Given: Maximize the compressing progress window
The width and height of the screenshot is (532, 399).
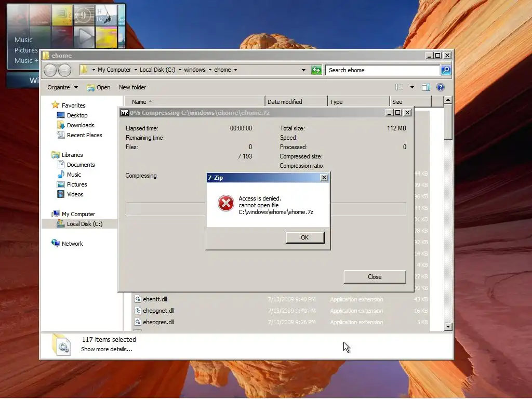Looking at the screenshot, I should pos(398,113).
